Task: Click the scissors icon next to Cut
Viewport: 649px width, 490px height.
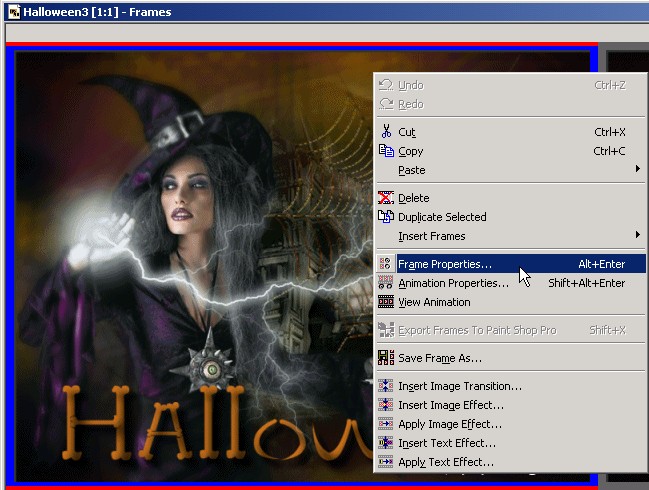Action: pos(386,132)
